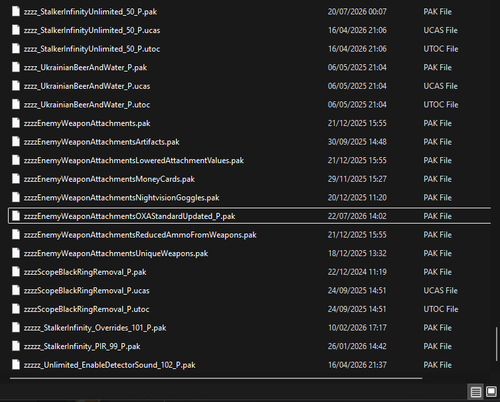The height and width of the screenshot is (402, 500).
Task: Select zzzz_UkrainianBeerAndWater_P.ucas file name
Action: click(x=87, y=86)
